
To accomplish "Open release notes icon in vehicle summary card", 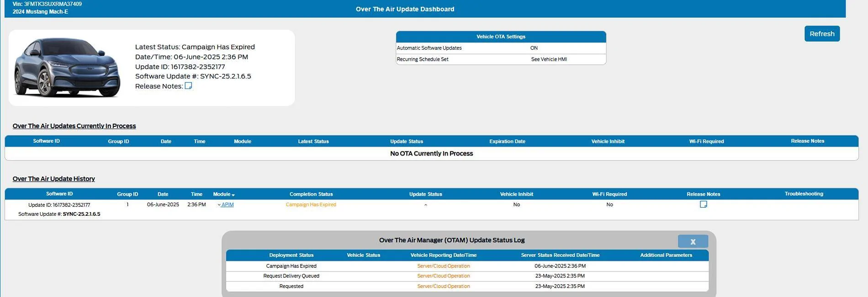I will [188, 86].
